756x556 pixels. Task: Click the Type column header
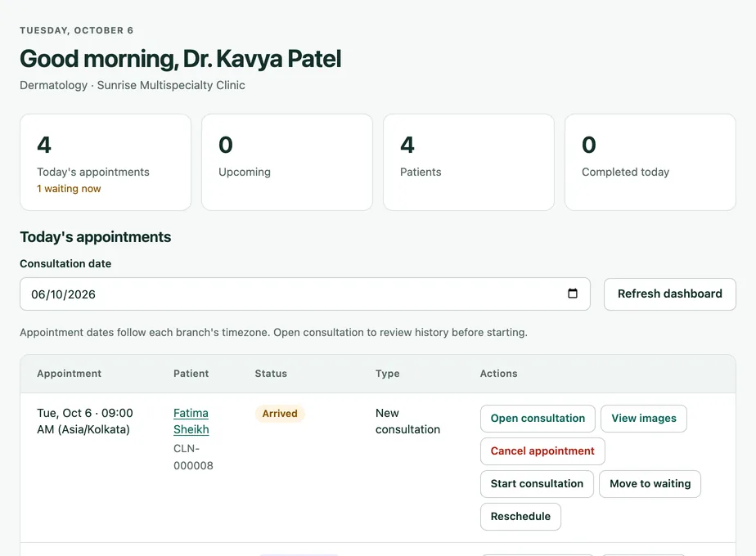(x=388, y=374)
